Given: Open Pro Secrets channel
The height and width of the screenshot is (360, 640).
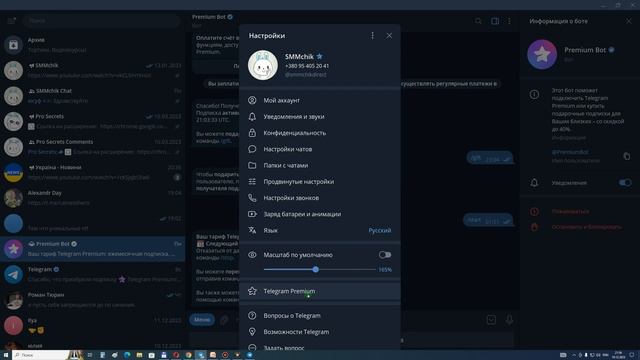Looking at the screenshot, I should point(93,121).
